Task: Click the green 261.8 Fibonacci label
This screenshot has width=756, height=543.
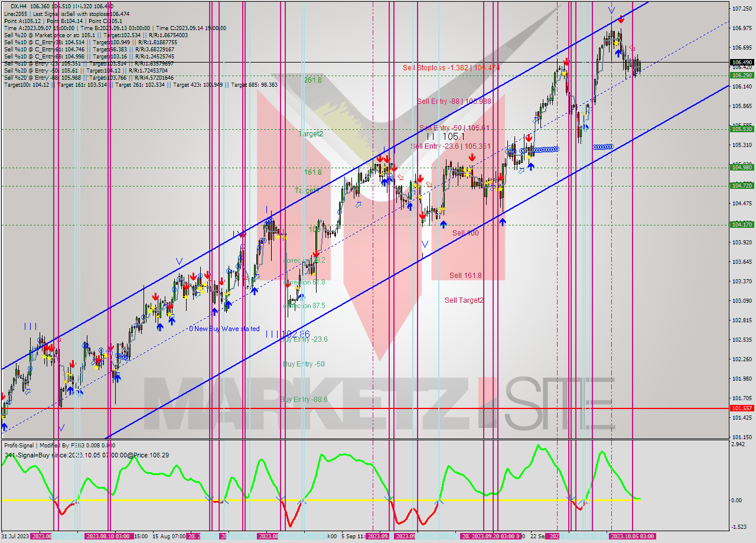Action: 313,79
